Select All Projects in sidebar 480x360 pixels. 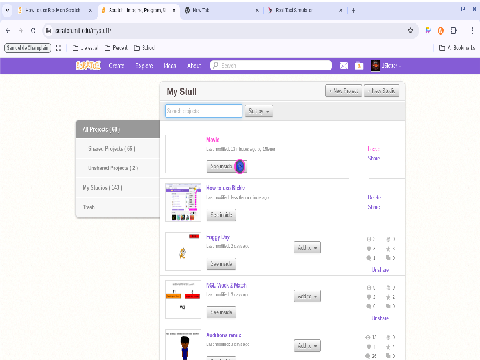tap(118, 129)
